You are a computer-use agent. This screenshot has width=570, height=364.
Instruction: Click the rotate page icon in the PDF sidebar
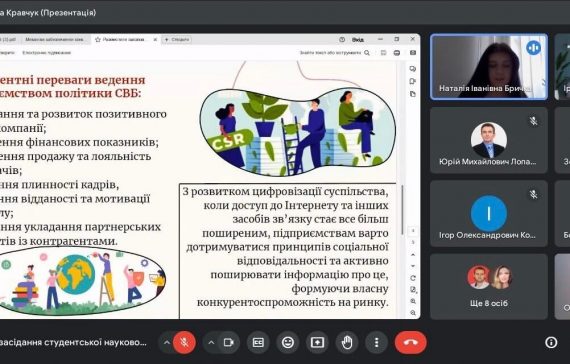click(x=413, y=278)
